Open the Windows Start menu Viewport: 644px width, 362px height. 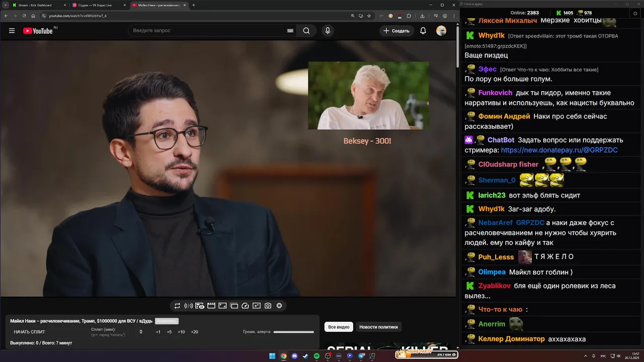point(272,356)
